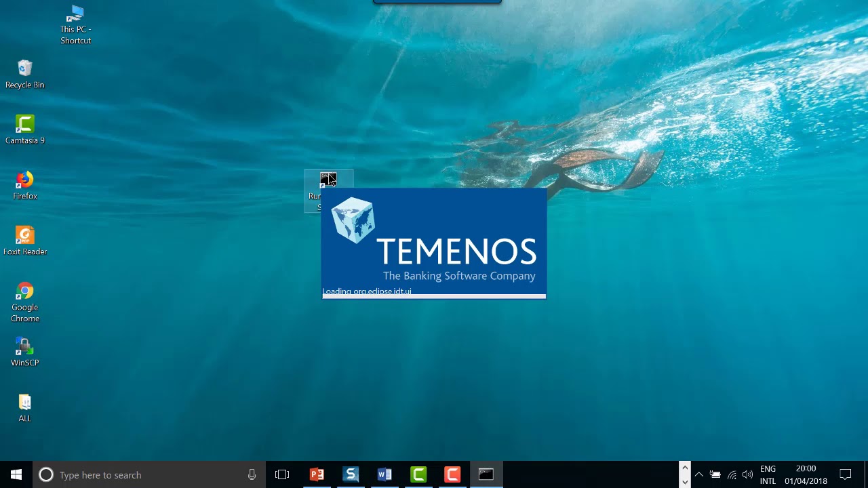Open the Action Center notifications
This screenshot has width=868, height=488.
point(846,474)
